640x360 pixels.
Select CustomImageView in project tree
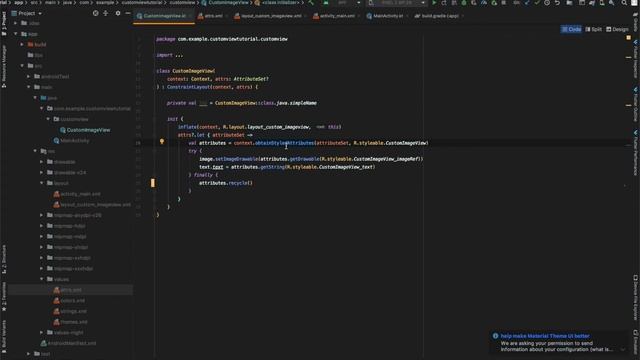pyautogui.click(x=85, y=130)
